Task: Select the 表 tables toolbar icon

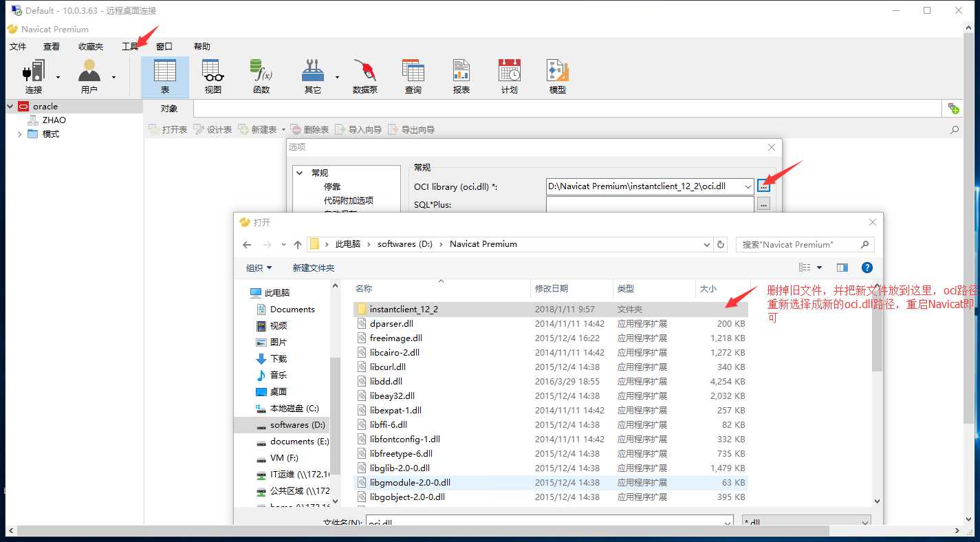Action: point(165,76)
